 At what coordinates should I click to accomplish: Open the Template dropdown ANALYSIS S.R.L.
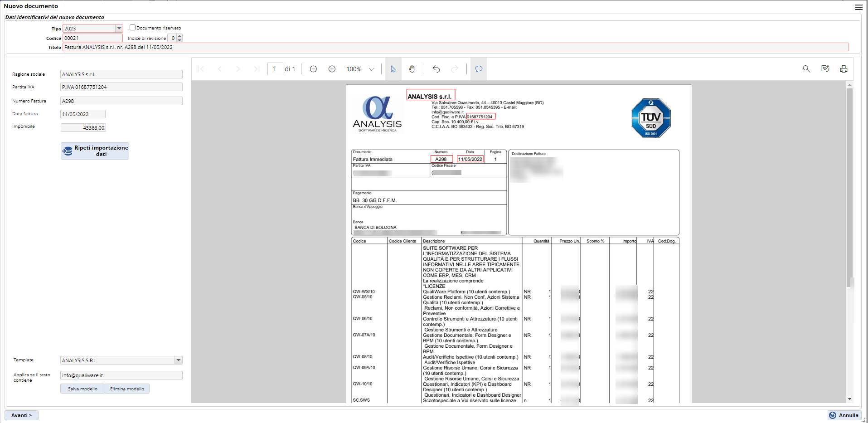[x=179, y=360]
